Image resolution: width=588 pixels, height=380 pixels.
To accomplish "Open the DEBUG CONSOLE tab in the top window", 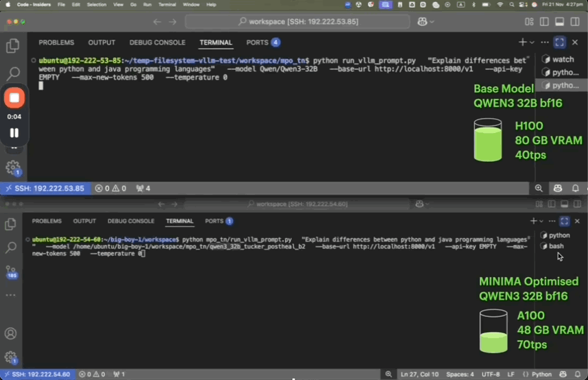I will point(158,43).
